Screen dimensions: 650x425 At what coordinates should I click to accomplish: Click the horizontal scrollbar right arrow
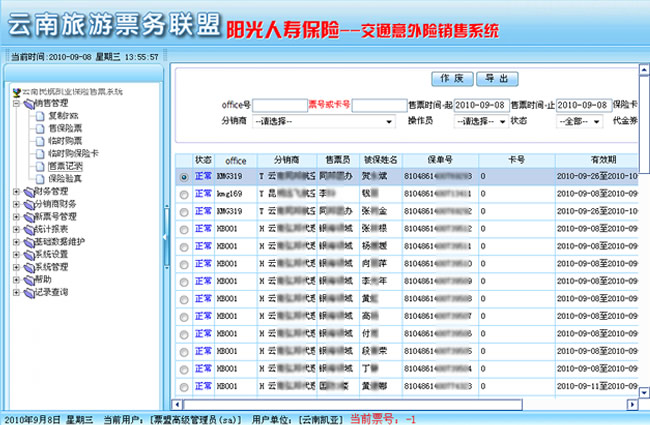(x=632, y=404)
